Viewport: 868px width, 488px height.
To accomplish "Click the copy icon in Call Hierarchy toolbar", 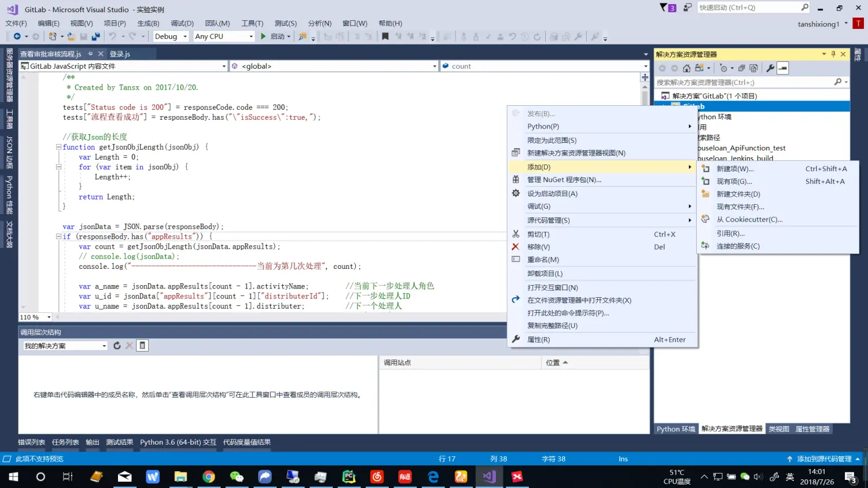I will click(x=142, y=345).
